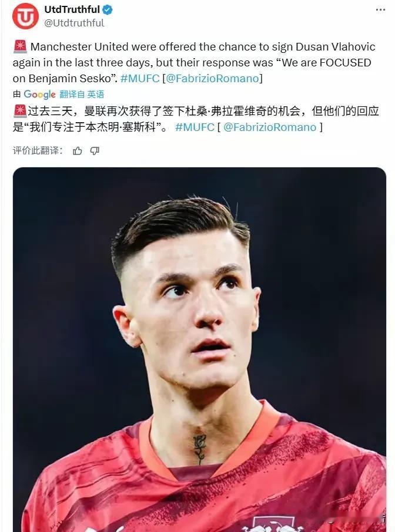Viewport: 395px width, 532px height.
Task: Open @FabrizioRomano mention in English tweet
Action: point(212,78)
